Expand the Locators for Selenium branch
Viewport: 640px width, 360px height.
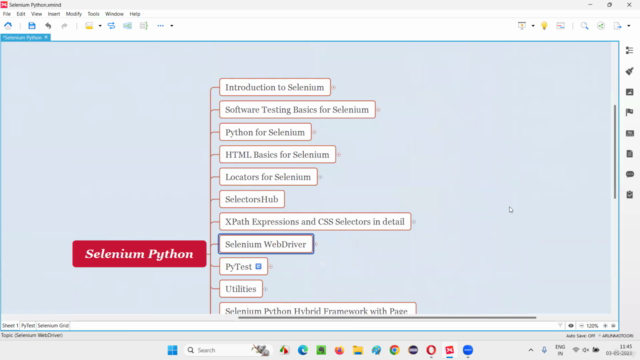coord(320,177)
